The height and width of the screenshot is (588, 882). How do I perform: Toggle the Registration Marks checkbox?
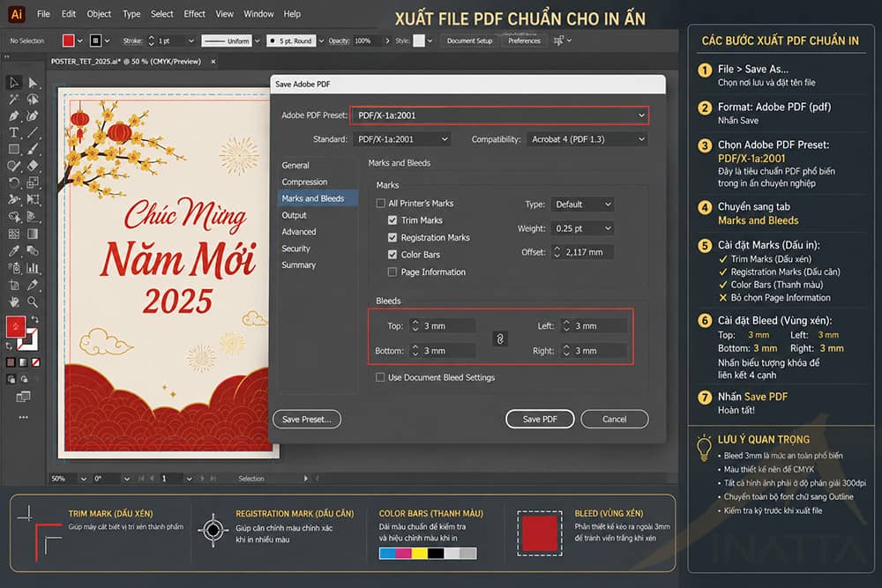point(392,237)
